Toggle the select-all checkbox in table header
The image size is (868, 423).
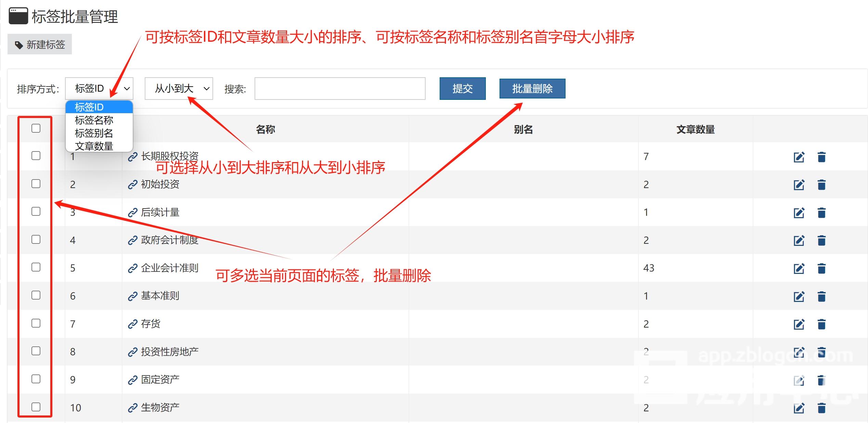point(36,128)
